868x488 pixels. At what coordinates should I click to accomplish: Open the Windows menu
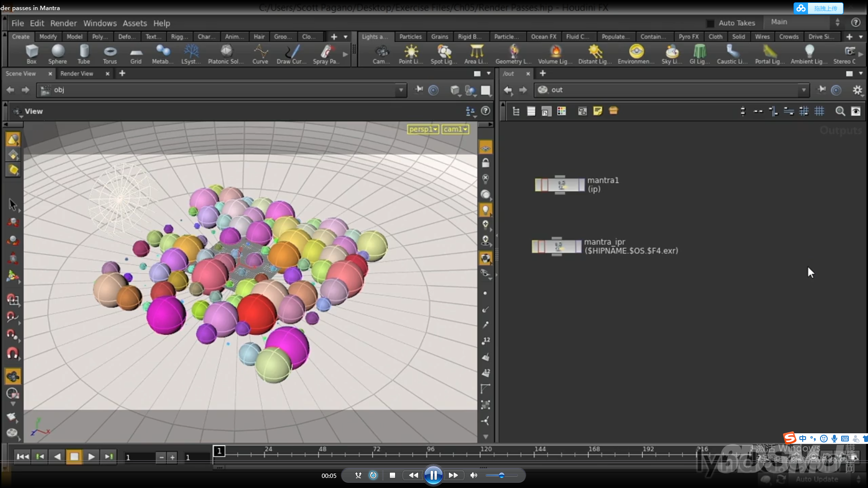click(x=100, y=23)
